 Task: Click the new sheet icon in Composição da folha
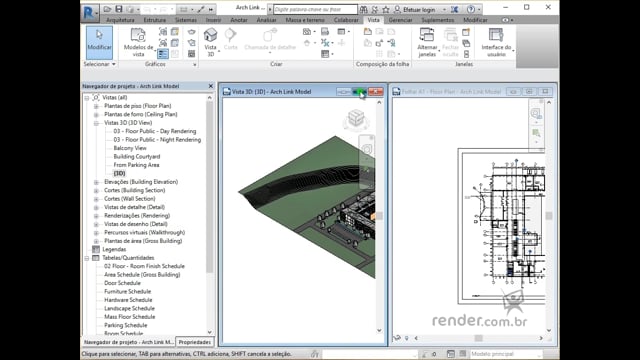[x=367, y=32]
